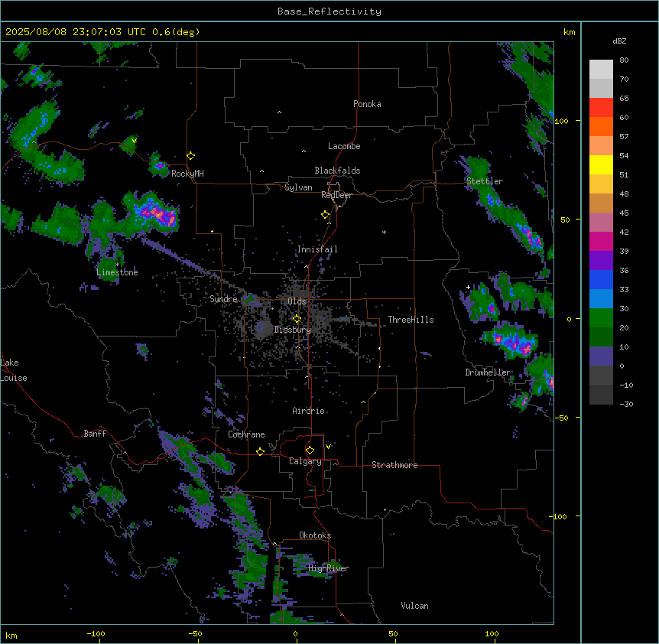The width and height of the screenshot is (659, 644).
Task: Click the Sylvan label
Action: (298, 187)
